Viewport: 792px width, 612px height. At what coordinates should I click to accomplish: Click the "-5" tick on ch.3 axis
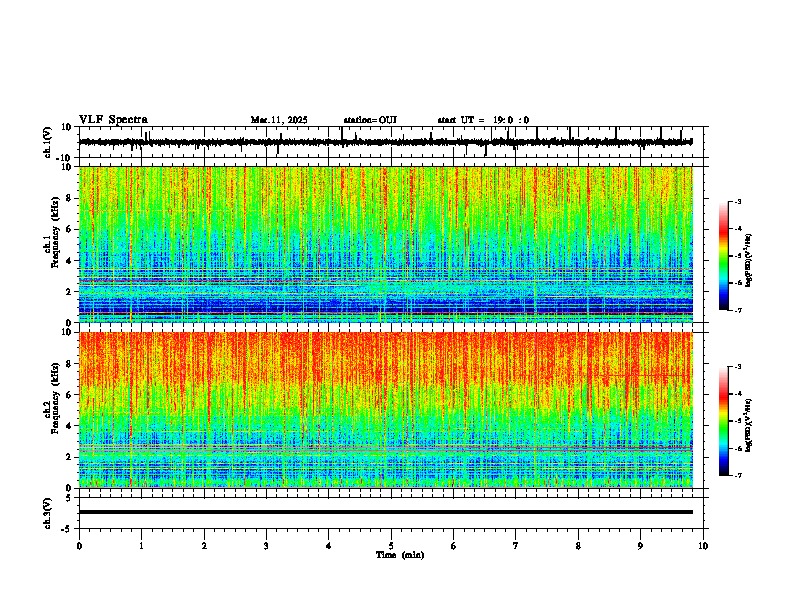click(68, 529)
